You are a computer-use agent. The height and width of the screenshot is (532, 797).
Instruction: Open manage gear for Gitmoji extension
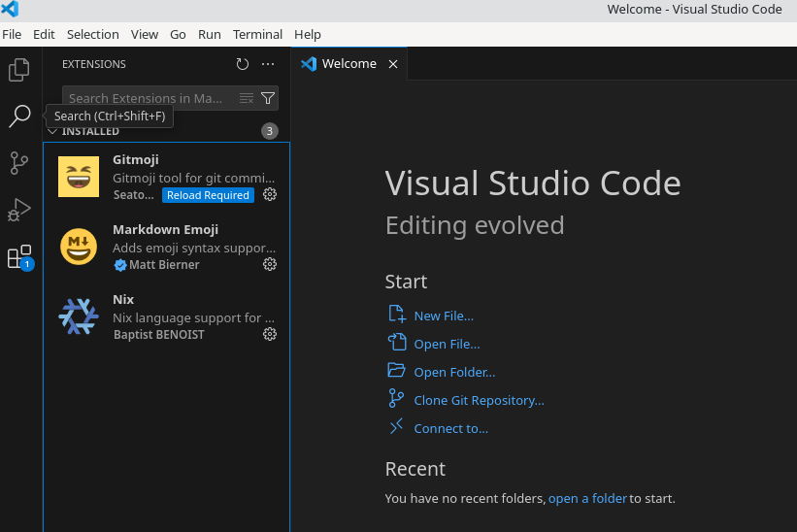(270, 194)
